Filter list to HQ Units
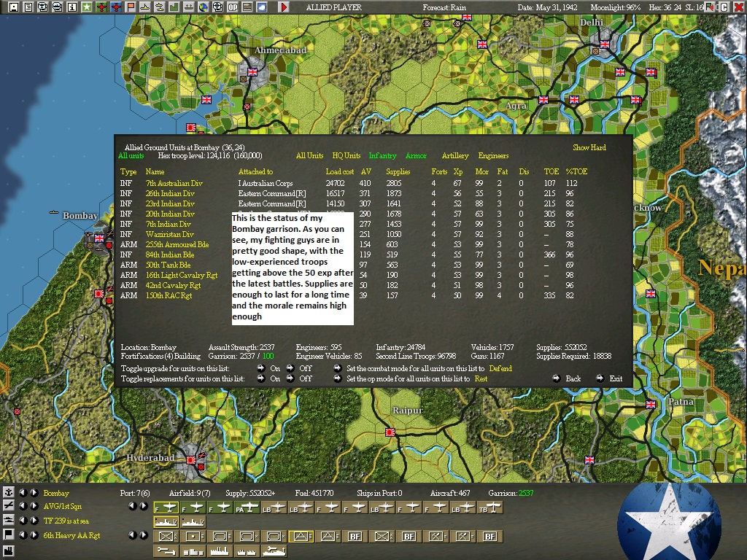This screenshot has height=560, width=747. (x=347, y=156)
